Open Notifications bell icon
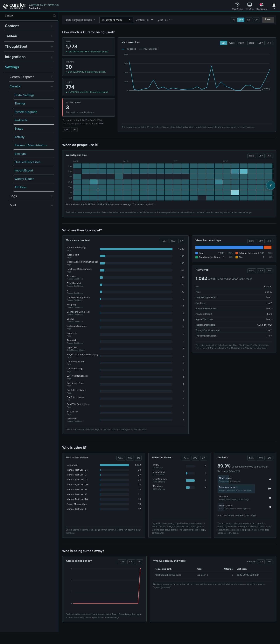 262,5
